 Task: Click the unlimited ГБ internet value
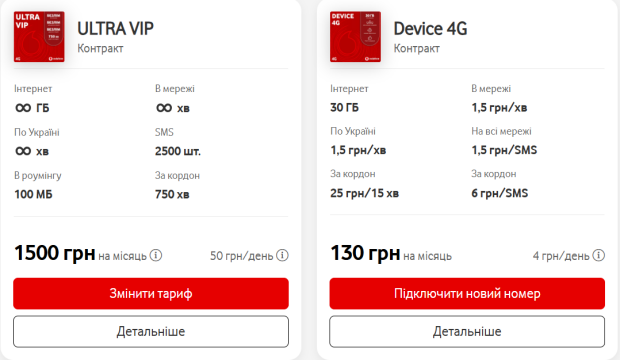pos(32,108)
